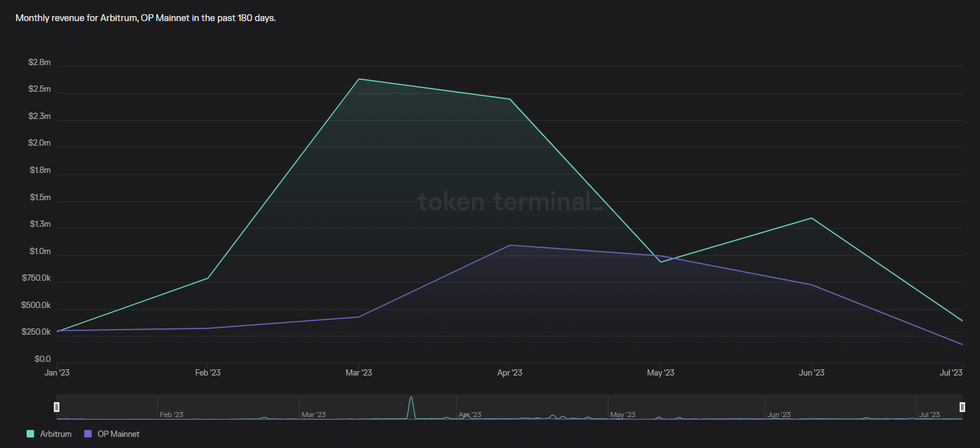Viewport: 980px width, 448px height.
Task: Click the Arbitrum Feb '23 data point
Action: (x=208, y=278)
